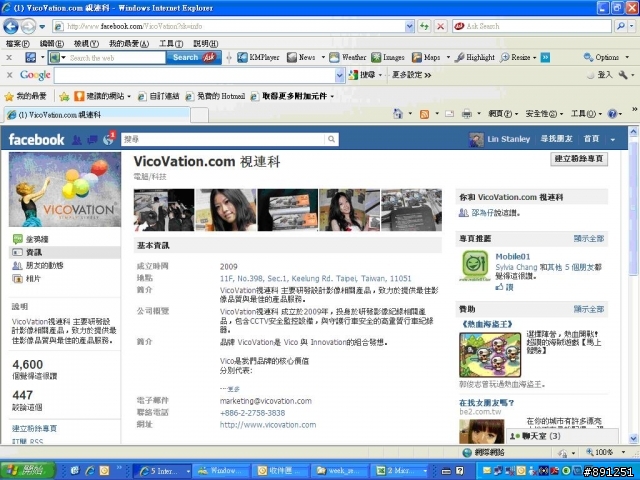This screenshot has width=640, height=480.
Task: Click Lin Stanley profile link
Action: pos(508,139)
